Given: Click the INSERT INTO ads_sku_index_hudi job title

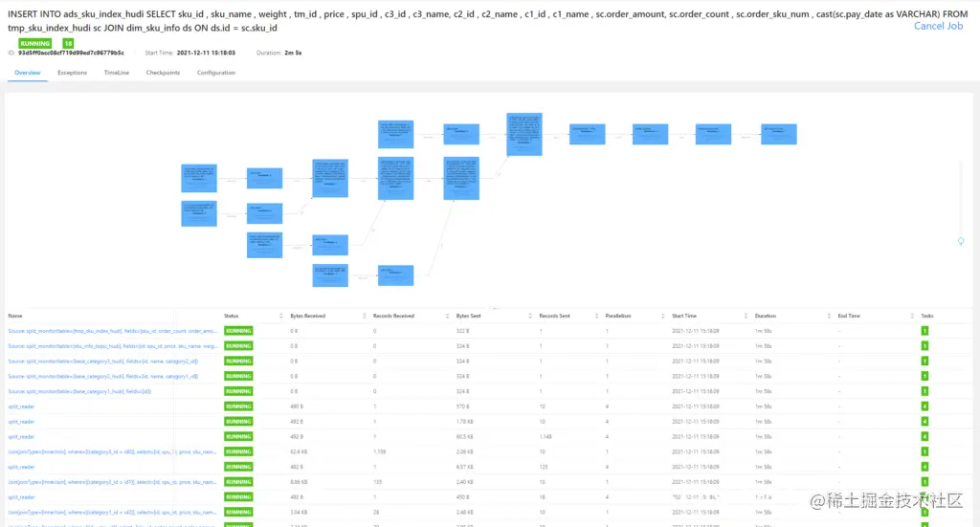Looking at the screenshot, I should click(487, 21).
